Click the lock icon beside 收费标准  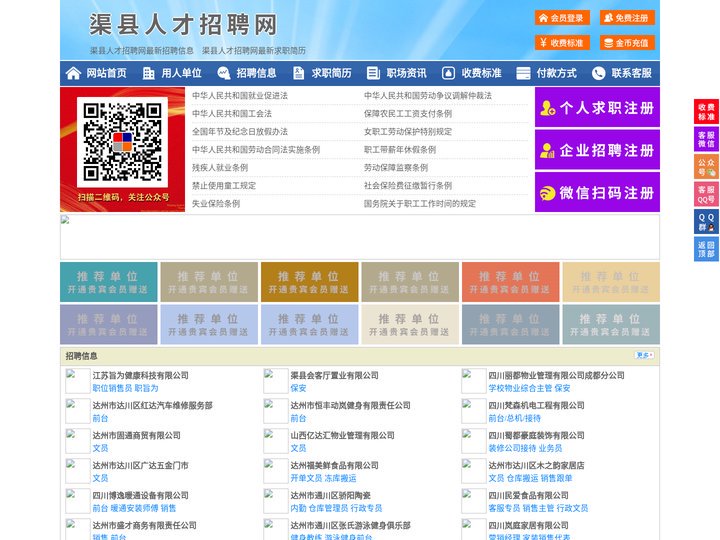(x=448, y=73)
